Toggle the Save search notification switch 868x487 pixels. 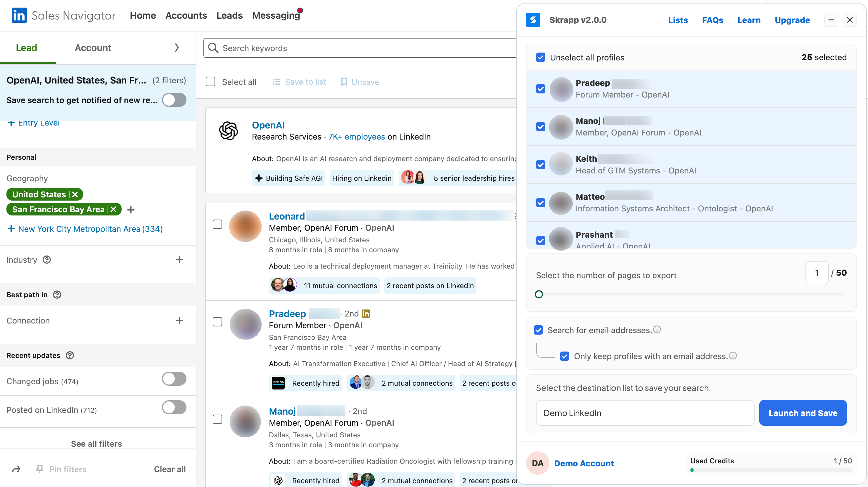point(174,100)
